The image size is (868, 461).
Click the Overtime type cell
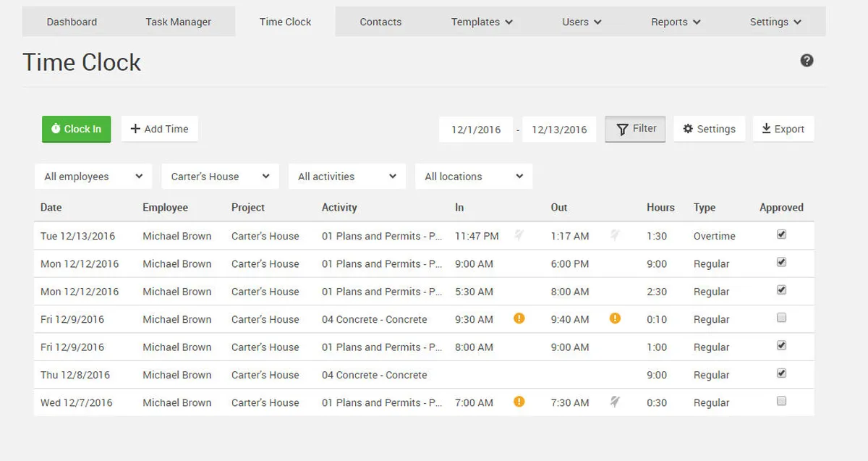[x=715, y=236]
